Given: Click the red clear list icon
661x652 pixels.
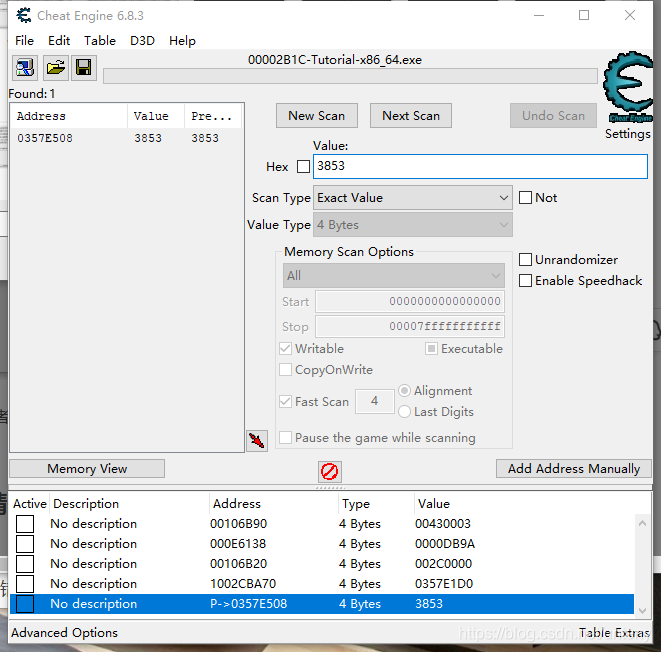Looking at the screenshot, I should (x=329, y=471).
